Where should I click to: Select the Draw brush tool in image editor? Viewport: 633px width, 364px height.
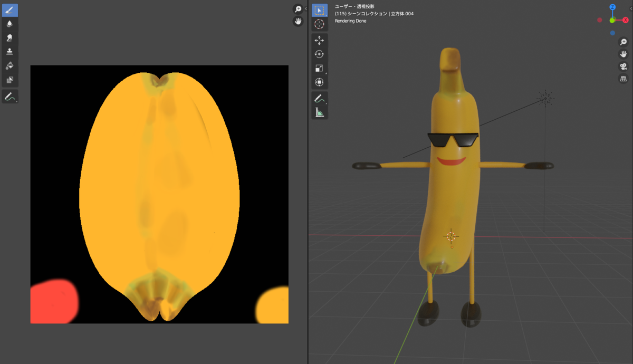[x=10, y=10]
